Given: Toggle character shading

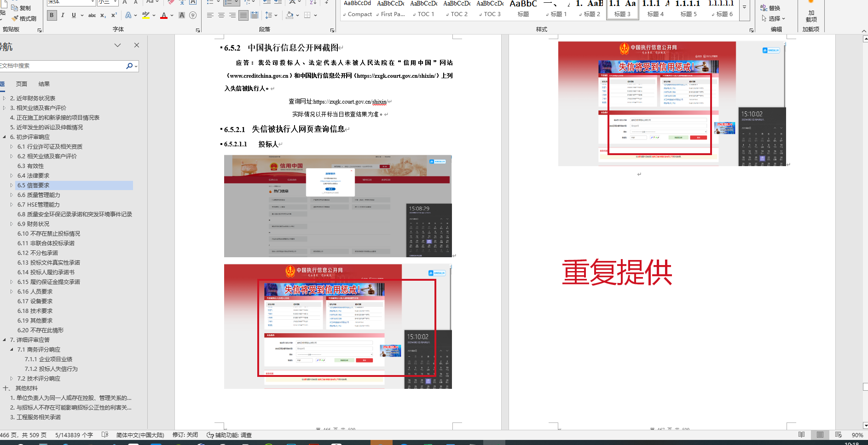Looking at the screenshot, I should coord(182,15).
